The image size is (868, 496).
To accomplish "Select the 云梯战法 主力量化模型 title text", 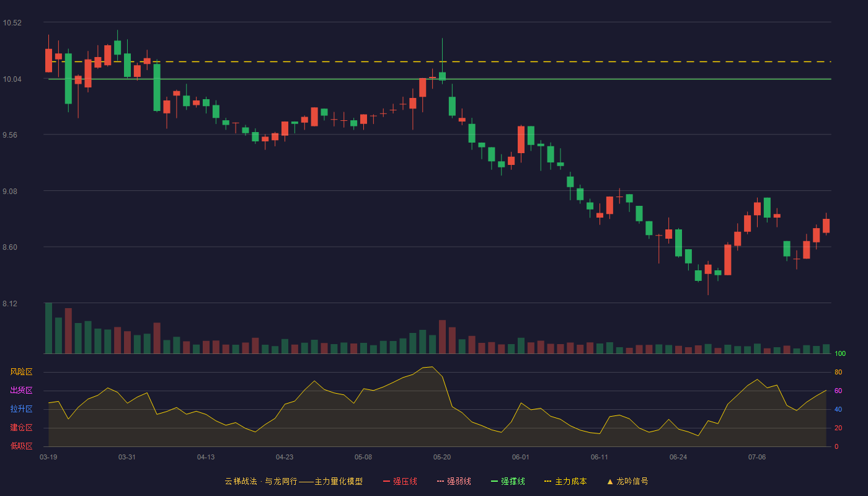I will (x=293, y=481).
